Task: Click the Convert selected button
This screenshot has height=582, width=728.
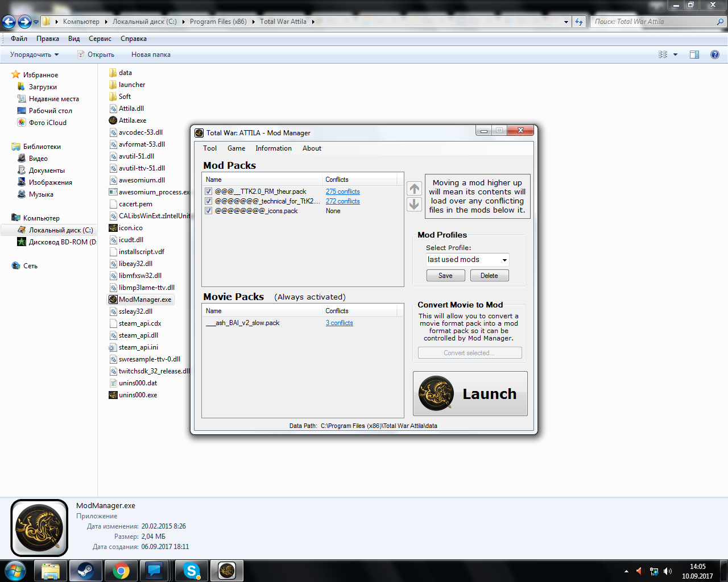Action: pos(470,353)
